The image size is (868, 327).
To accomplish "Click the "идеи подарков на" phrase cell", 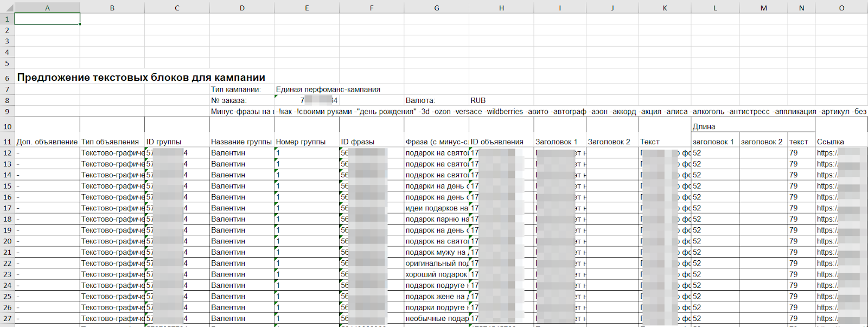I will 436,208.
